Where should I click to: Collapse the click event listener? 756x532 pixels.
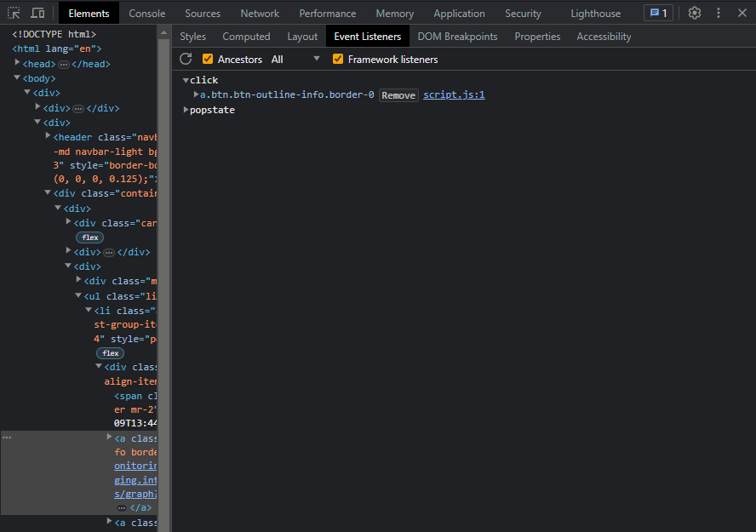pyautogui.click(x=186, y=79)
